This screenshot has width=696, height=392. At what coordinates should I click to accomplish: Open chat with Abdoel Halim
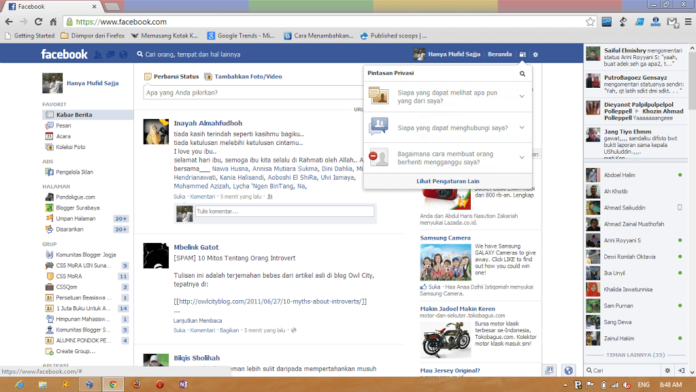point(636,175)
